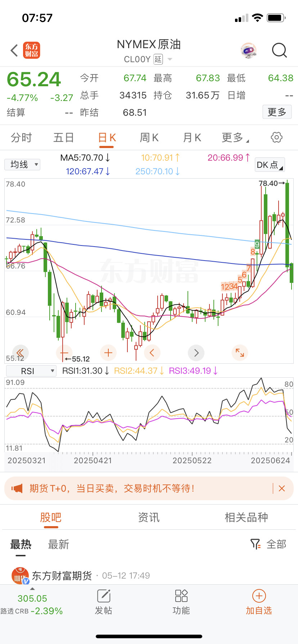The height and width of the screenshot is (644, 298).
Task: Tap the 78.40 high price marker
Action: point(271,183)
